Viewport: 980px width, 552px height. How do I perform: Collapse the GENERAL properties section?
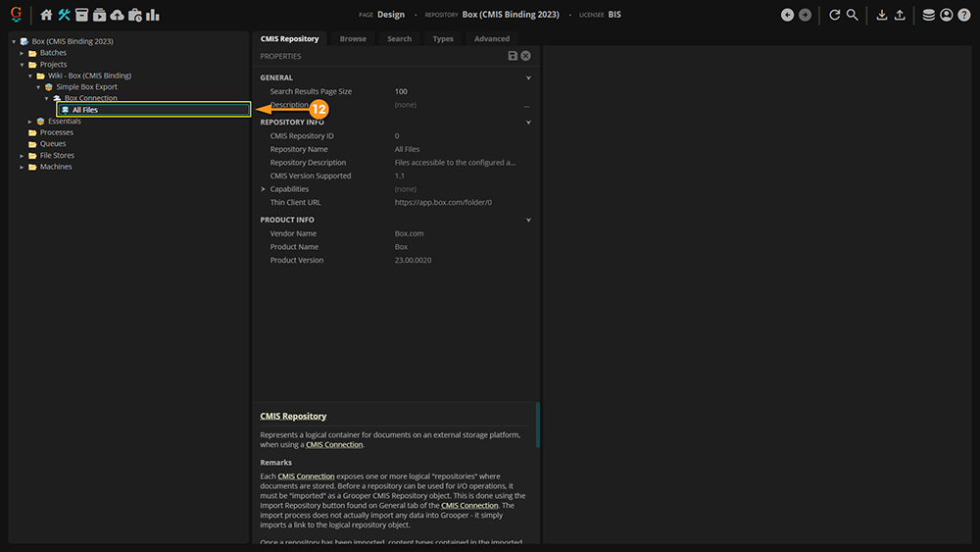(x=528, y=77)
